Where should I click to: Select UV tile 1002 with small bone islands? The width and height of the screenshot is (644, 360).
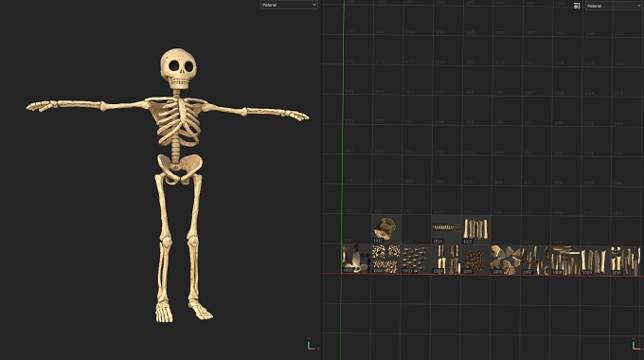[x=386, y=259]
